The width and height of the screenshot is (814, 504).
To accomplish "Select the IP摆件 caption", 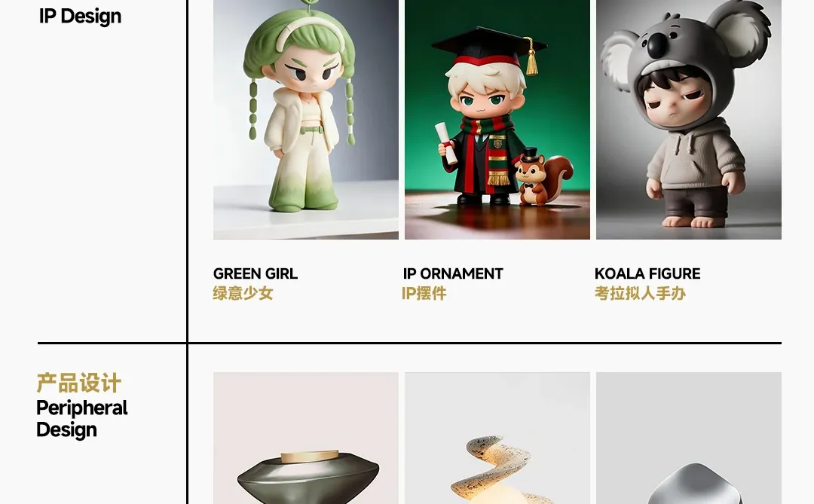I will point(424,293).
